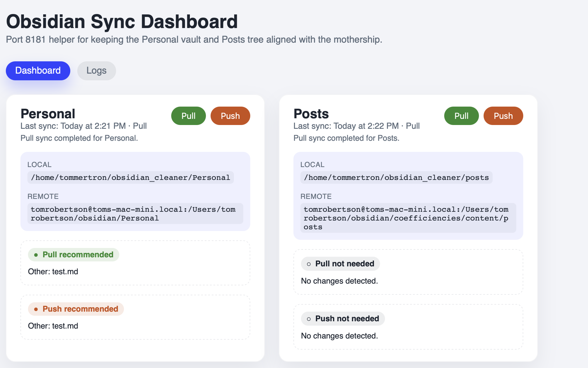This screenshot has height=368, width=588.
Task: Click the orange Push recommended badge
Action: tap(76, 309)
